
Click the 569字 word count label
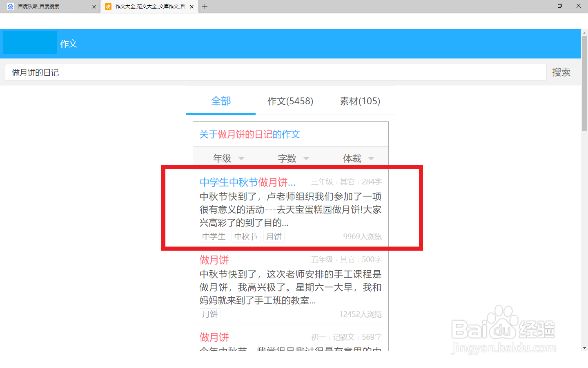(x=372, y=337)
